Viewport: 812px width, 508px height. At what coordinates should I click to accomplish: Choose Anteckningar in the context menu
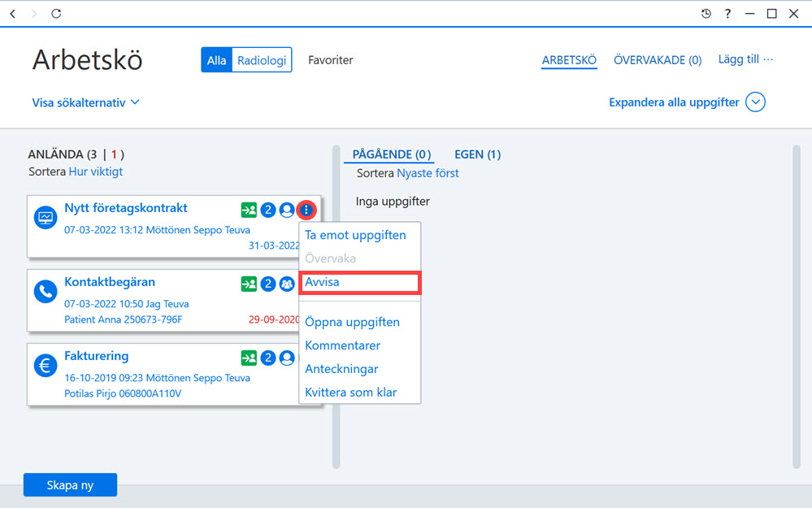(x=341, y=369)
